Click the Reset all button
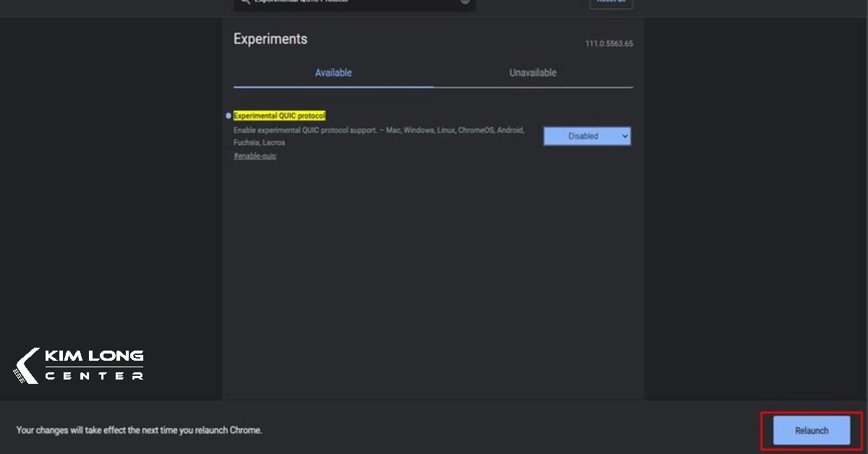 (611, 3)
